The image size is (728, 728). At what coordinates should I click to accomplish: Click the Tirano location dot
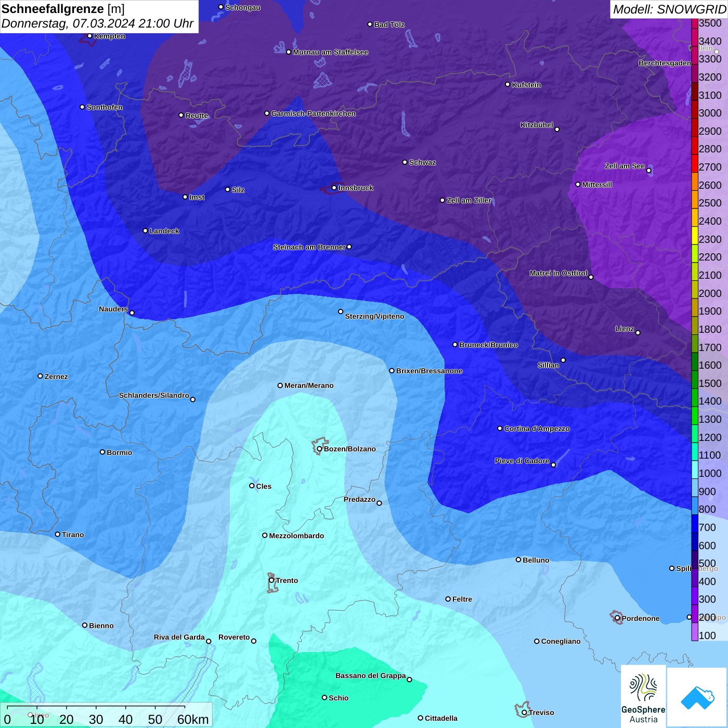58,534
